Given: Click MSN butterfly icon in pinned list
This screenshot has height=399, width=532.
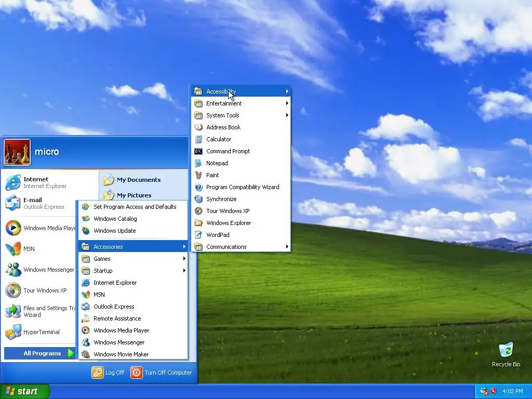Looking at the screenshot, I should (13, 249).
